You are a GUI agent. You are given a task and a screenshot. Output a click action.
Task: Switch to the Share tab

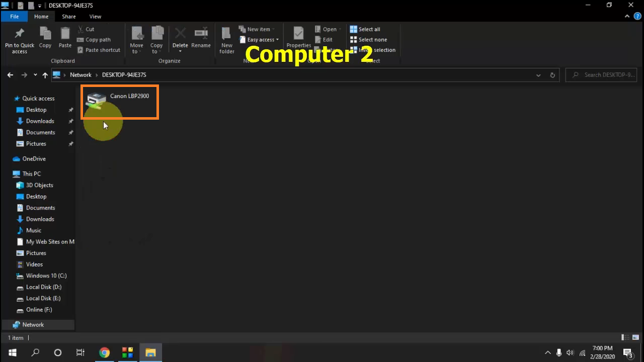pyautogui.click(x=69, y=17)
